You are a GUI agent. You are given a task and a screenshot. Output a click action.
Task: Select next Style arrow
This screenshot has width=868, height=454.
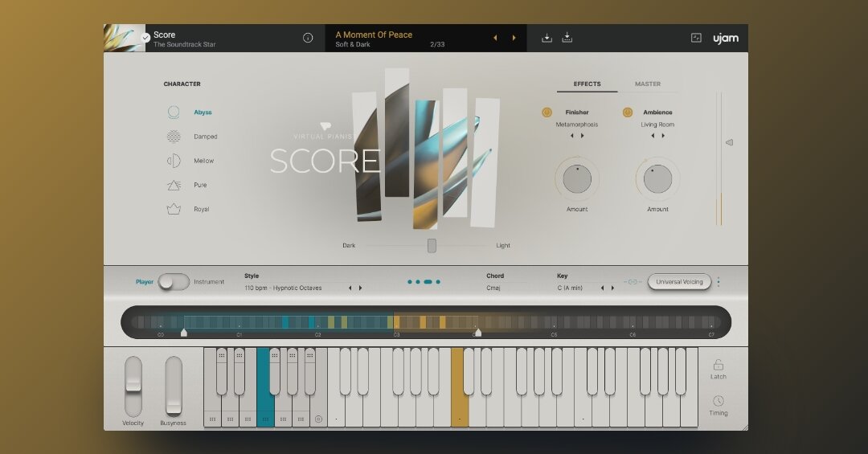360,288
